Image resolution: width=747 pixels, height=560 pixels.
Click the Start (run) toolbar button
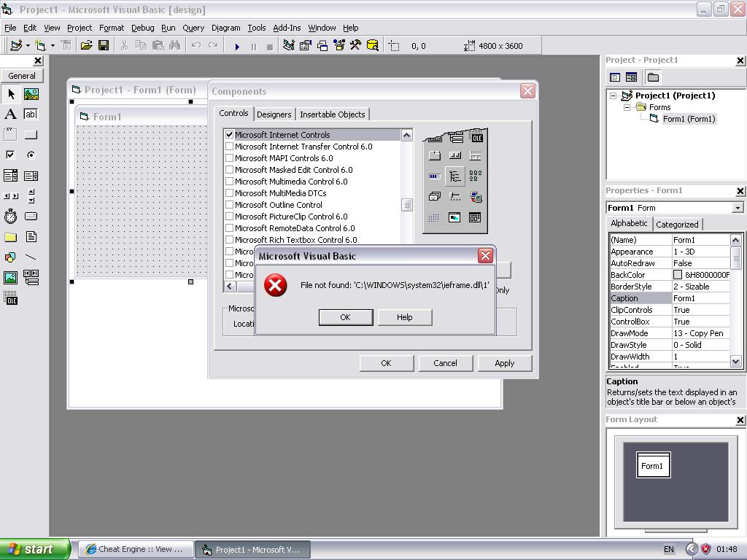(237, 46)
